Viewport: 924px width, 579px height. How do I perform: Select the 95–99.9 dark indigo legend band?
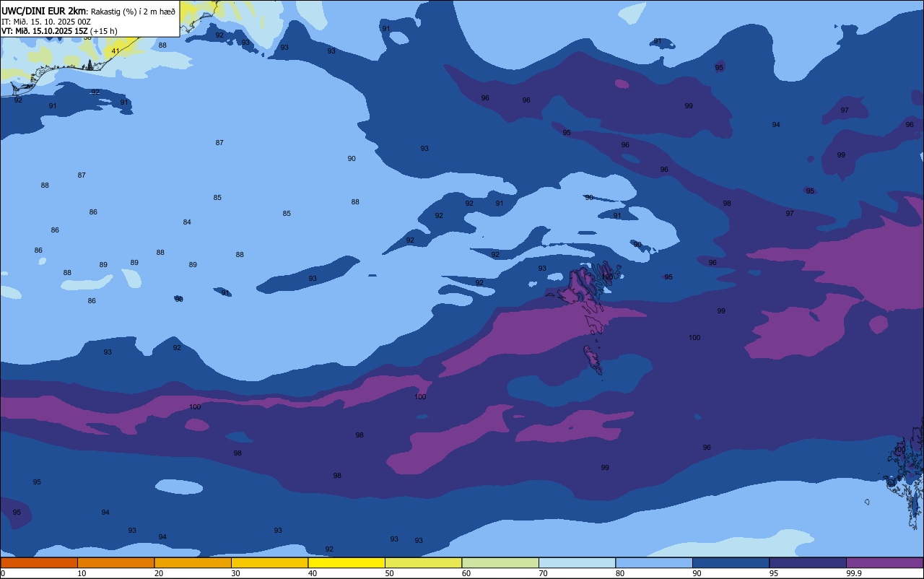coord(808,562)
